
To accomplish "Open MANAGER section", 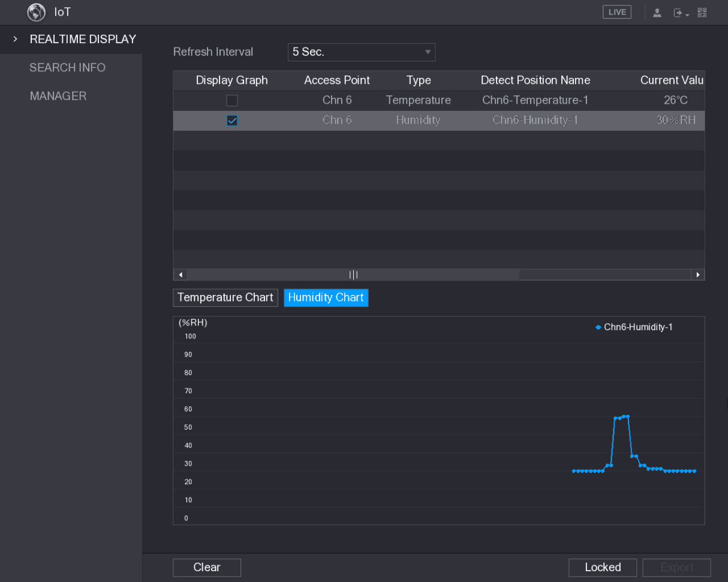I will tap(58, 96).
